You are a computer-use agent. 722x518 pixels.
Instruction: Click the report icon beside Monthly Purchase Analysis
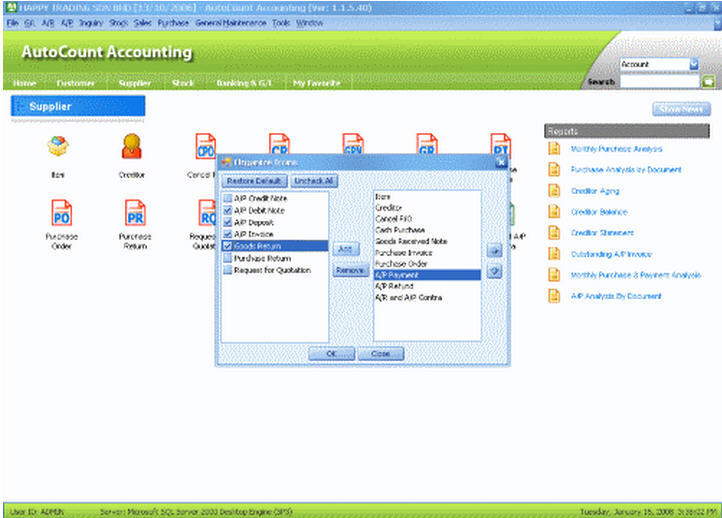tap(554, 148)
